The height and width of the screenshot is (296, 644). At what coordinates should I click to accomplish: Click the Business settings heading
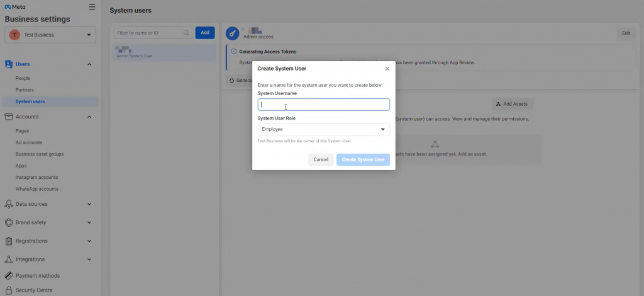click(x=37, y=20)
